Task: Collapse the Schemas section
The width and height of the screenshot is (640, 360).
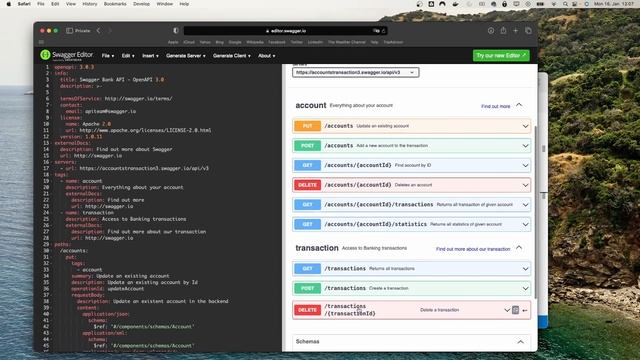Action: [x=520, y=342]
